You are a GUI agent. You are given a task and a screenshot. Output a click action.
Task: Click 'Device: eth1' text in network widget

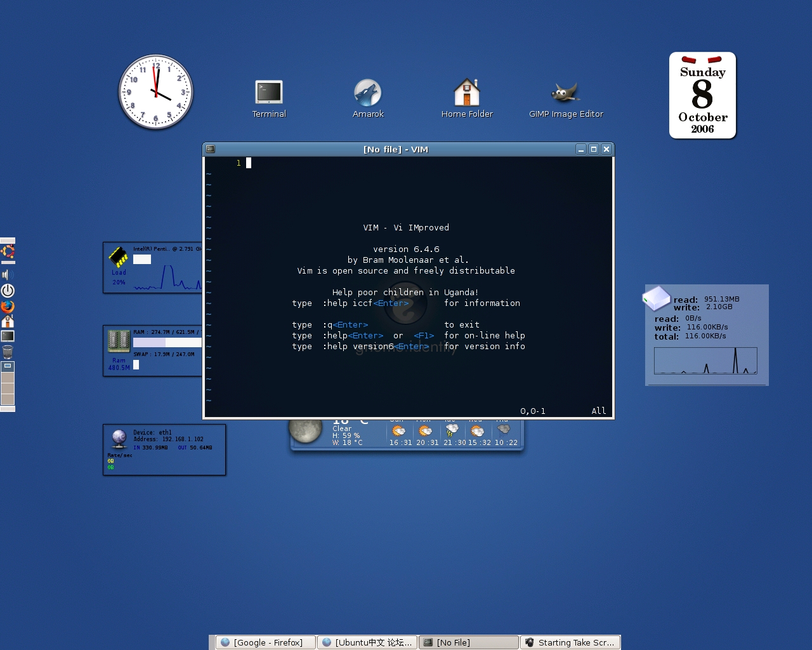(x=152, y=433)
